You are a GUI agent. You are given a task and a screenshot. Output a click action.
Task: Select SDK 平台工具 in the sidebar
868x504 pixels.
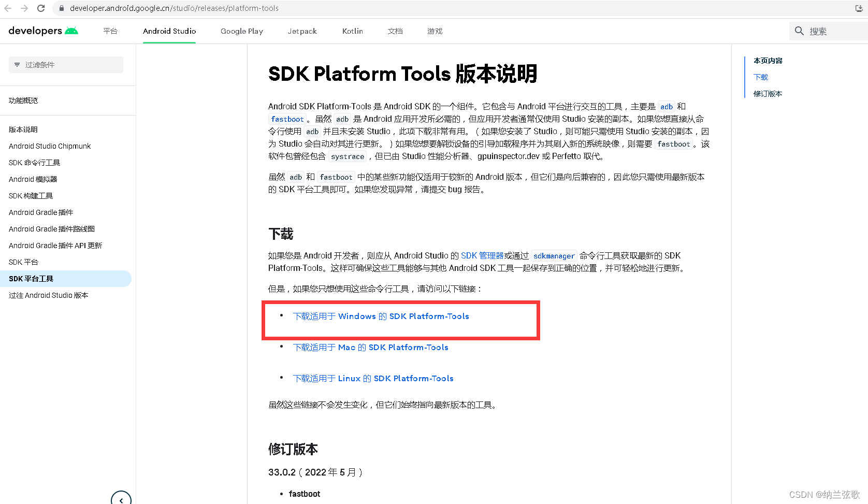click(31, 278)
